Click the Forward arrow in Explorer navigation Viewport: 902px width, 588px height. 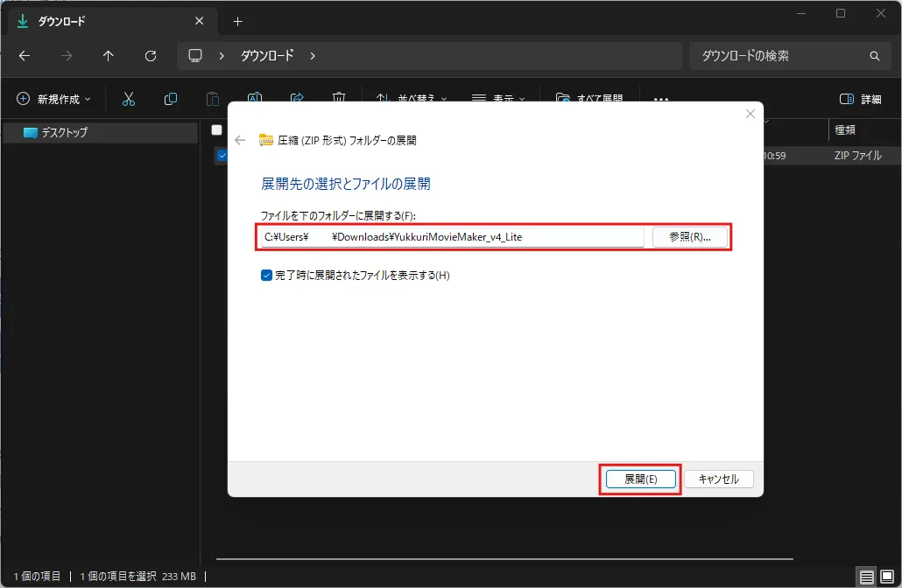[67, 56]
